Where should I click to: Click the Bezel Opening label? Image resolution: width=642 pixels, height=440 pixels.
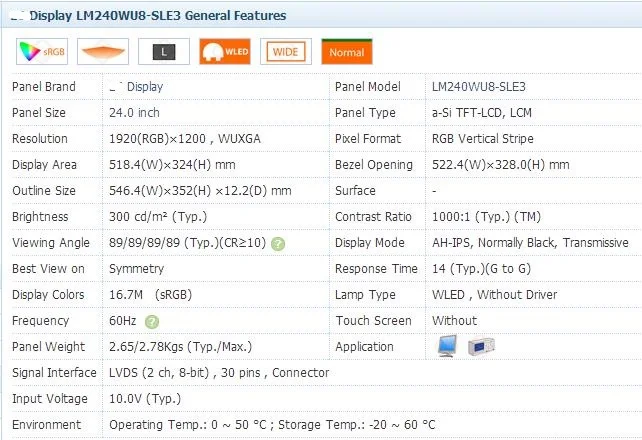point(374,165)
